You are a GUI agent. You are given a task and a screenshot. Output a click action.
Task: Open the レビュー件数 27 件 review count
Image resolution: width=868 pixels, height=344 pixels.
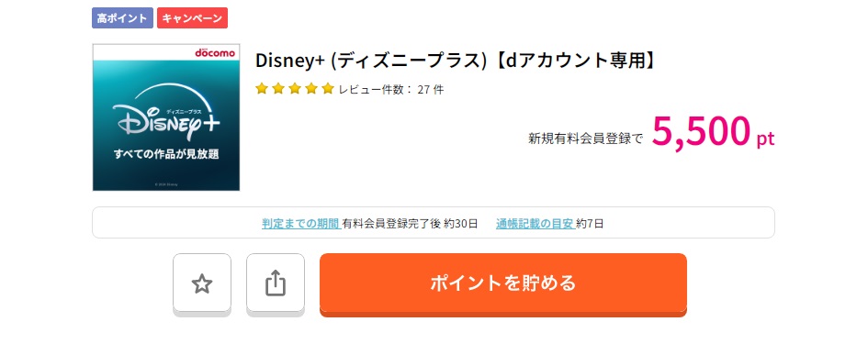click(391, 90)
